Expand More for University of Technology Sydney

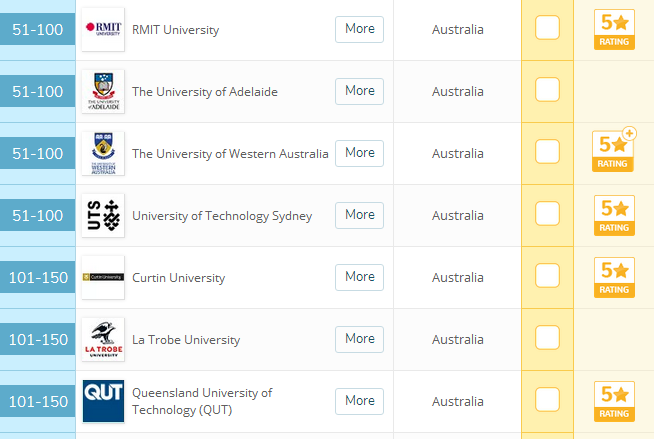tap(359, 215)
